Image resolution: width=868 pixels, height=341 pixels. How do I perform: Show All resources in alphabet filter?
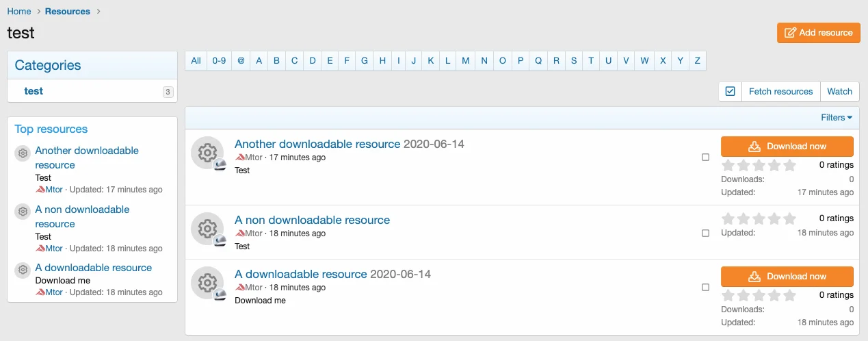196,61
